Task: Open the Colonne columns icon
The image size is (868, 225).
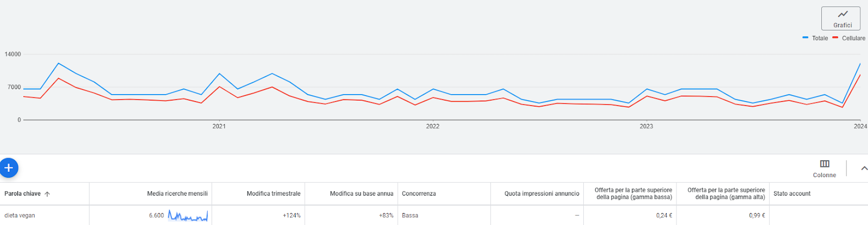Action: pyautogui.click(x=824, y=168)
